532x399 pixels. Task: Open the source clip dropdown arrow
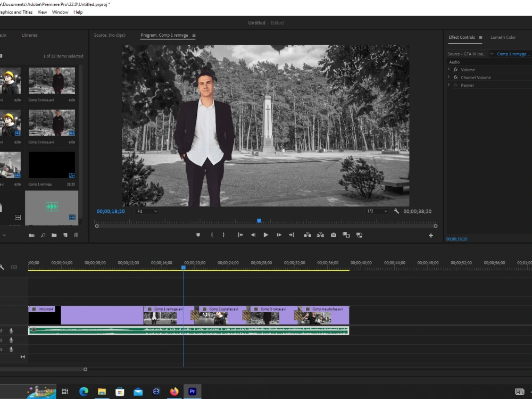[x=492, y=54]
